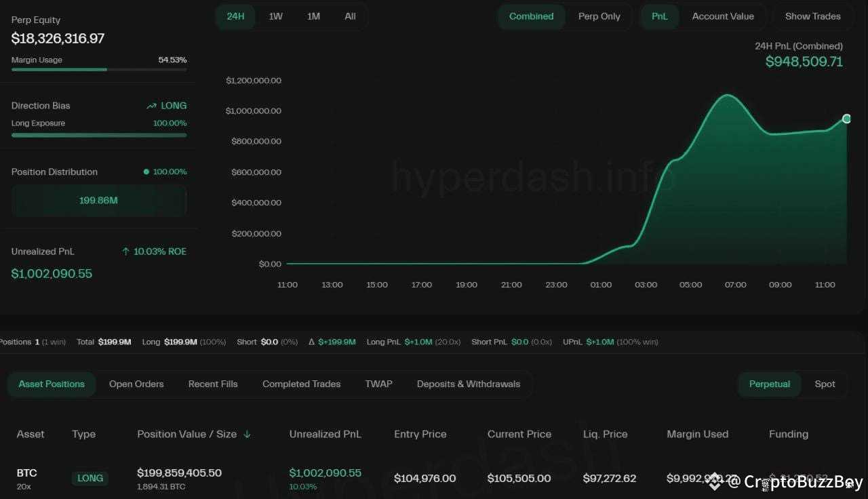
Task: Select the 1W timeframe tab
Action: coord(275,16)
